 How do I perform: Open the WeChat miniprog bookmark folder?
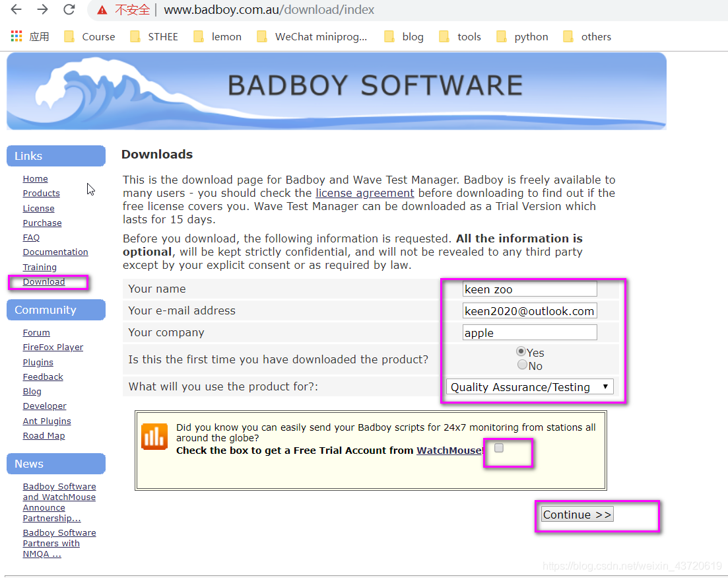click(312, 37)
